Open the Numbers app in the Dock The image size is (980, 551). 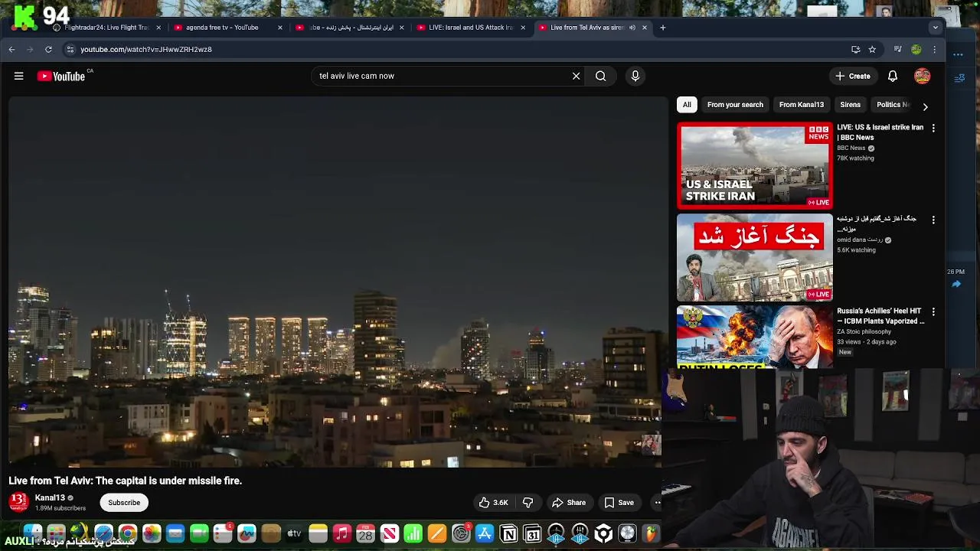click(x=413, y=533)
